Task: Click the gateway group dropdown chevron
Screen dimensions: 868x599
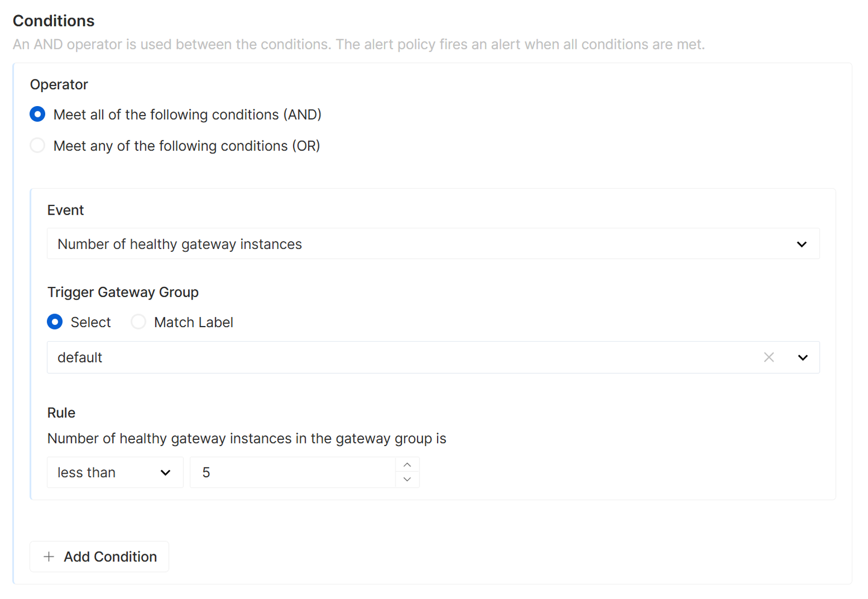Action: pos(802,357)
